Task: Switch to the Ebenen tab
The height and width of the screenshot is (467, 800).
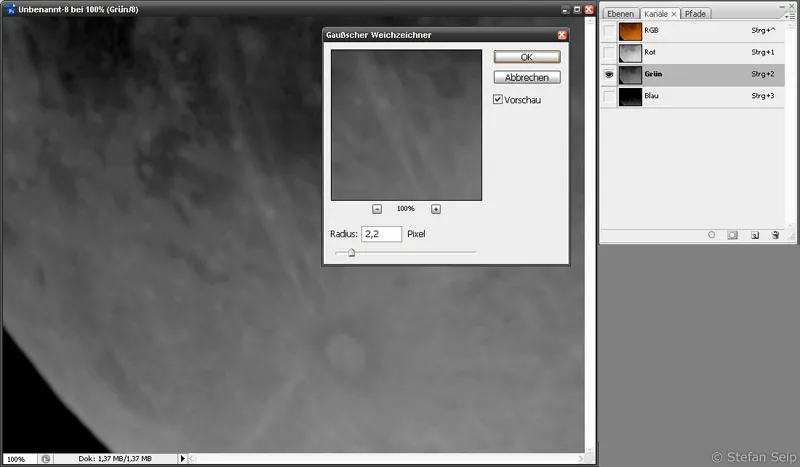Action: pos(620,14)
